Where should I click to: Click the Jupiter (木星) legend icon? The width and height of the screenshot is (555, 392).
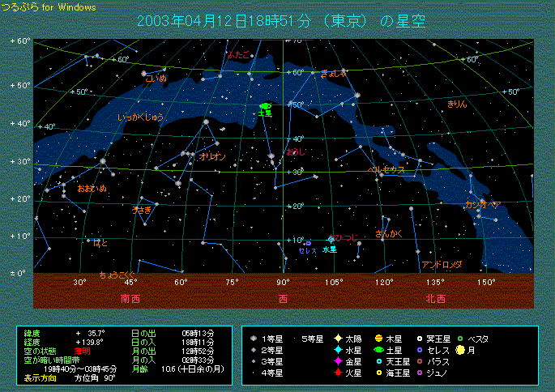point(378,339)
